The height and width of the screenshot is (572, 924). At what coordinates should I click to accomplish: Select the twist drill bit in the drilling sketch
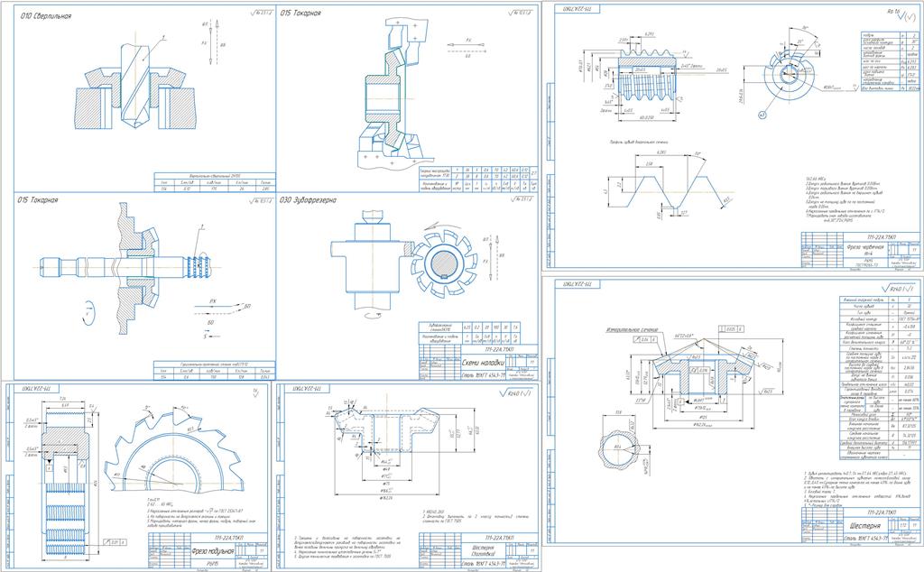click(140, 86)
